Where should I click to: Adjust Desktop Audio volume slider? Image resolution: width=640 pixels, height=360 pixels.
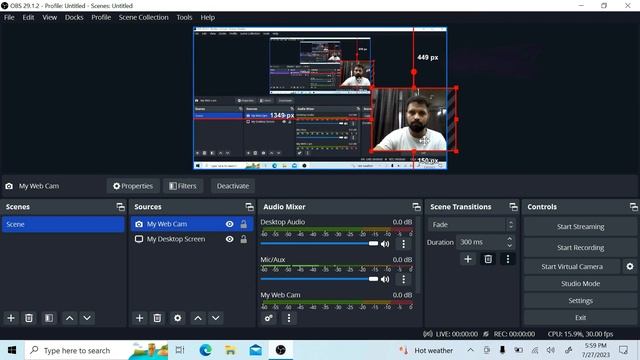point(319,244)
